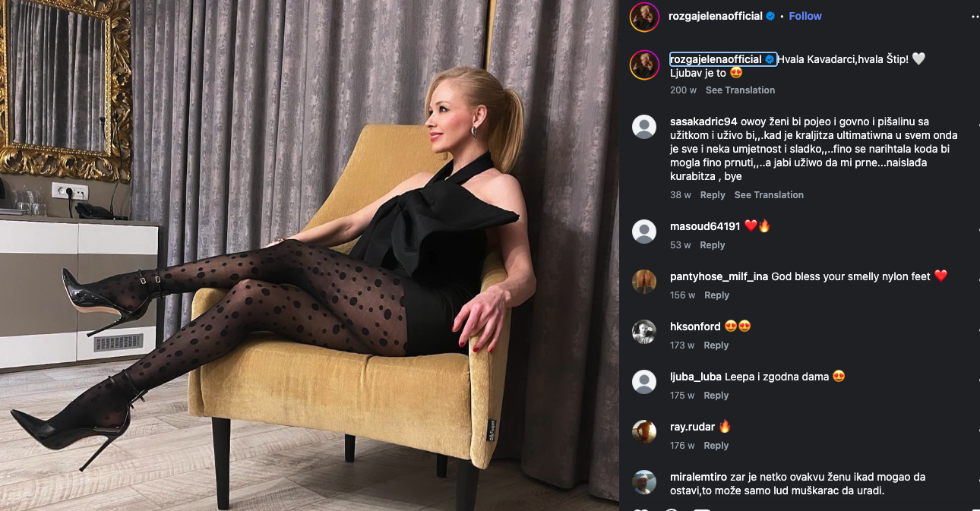Open pantyhose_milf_ina username link

pos(719,276)
